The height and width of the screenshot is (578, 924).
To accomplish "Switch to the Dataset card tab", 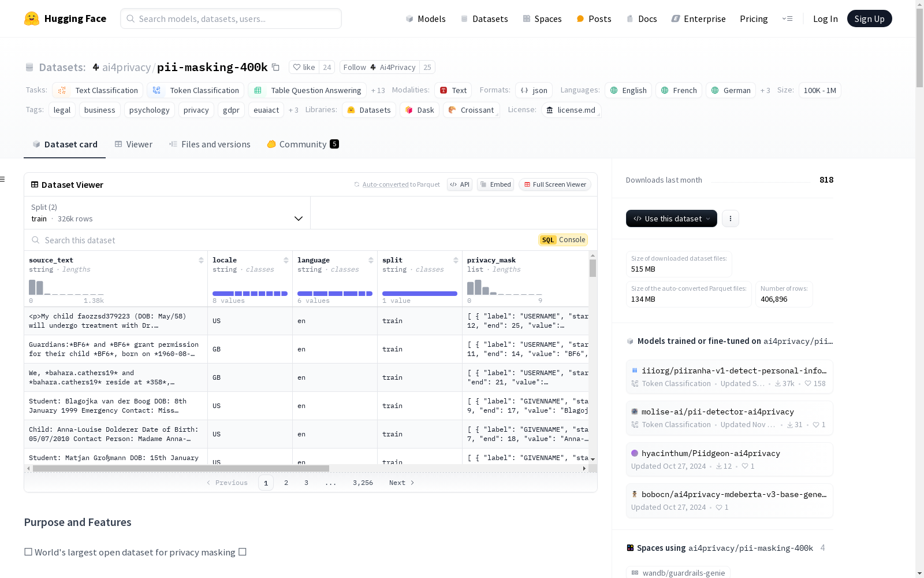I will 65,144.
